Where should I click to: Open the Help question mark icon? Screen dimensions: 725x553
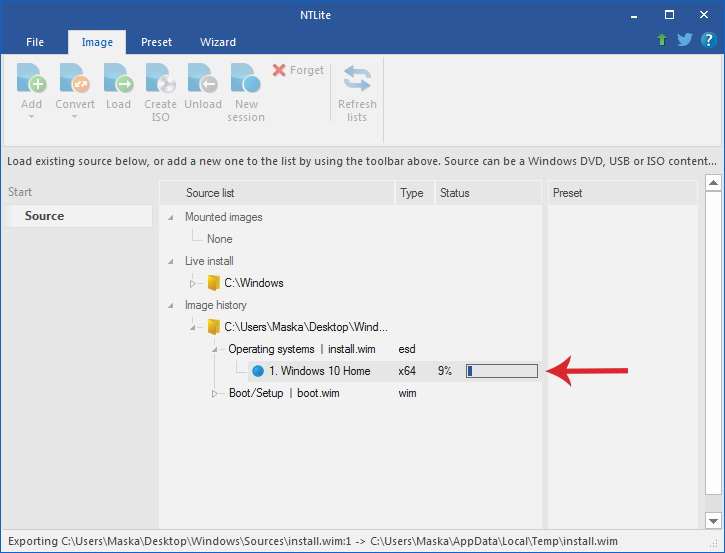pos(708,40)
